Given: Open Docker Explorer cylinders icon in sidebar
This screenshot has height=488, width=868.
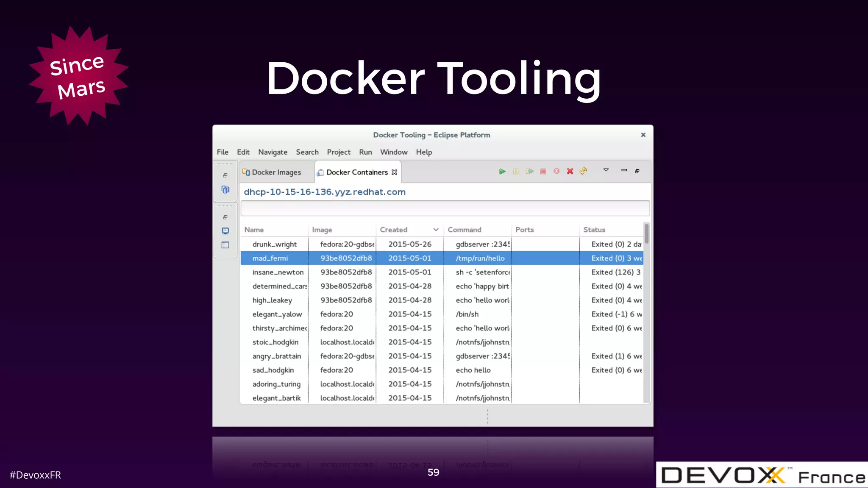Looking at the screenshot, I should tap(225, 189).
